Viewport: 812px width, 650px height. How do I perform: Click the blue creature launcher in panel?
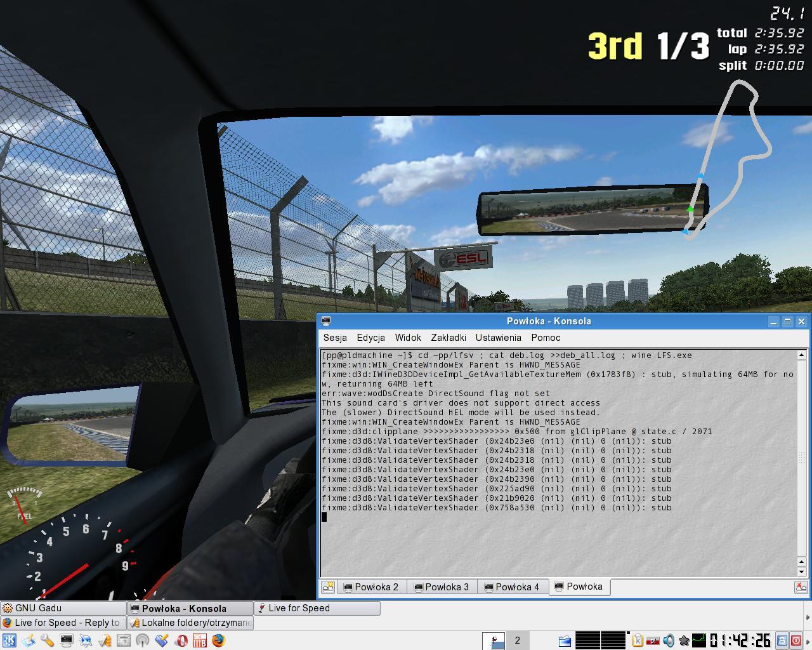[x=85, y=640]
